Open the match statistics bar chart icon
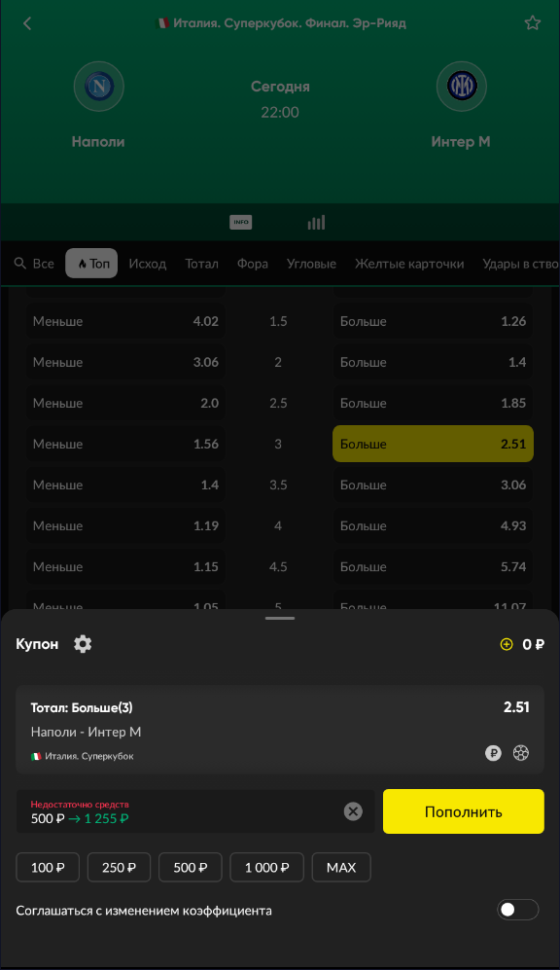 point(317,223)
